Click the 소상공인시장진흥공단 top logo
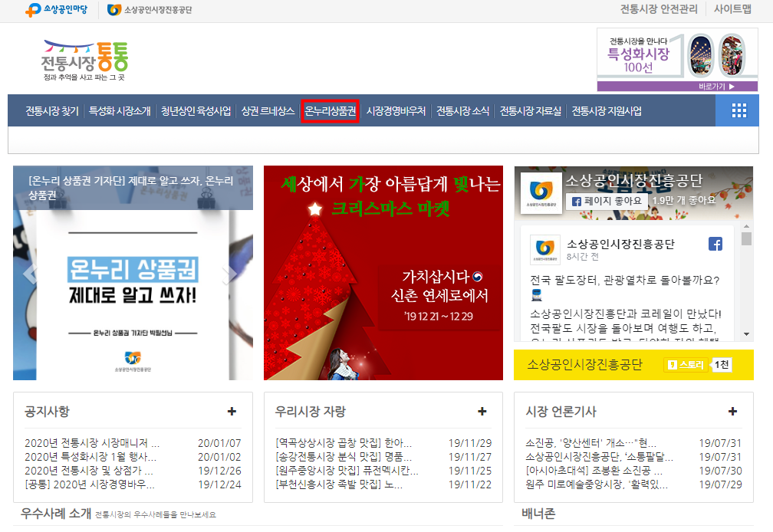Viewport: 773px width, 532px height. tap(150, 10)
